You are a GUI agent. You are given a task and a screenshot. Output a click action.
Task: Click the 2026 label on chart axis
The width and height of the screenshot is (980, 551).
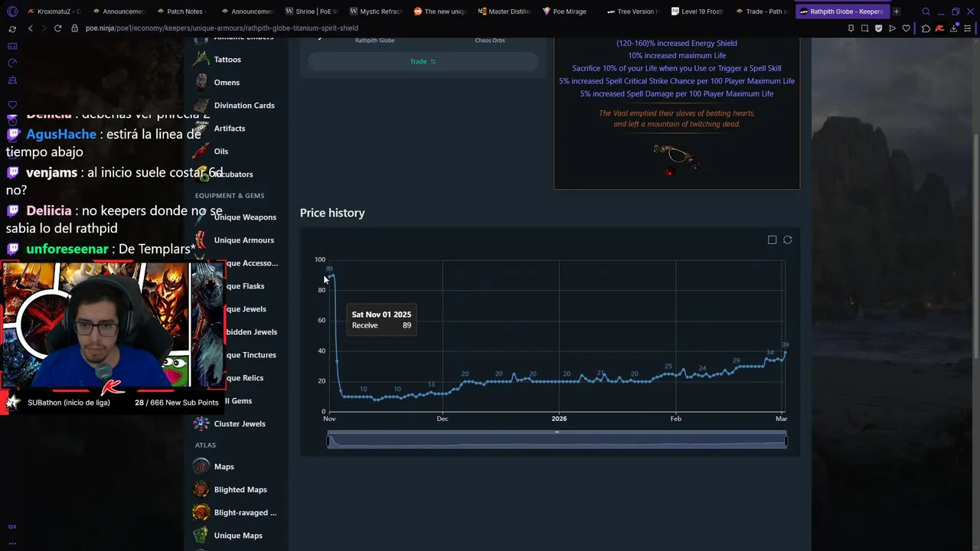click(559, 419)
